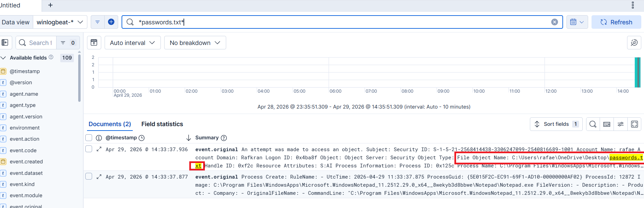Open the in-table search icon
The width and height of the screenshot is (644, 208).
tap(593, 124)
